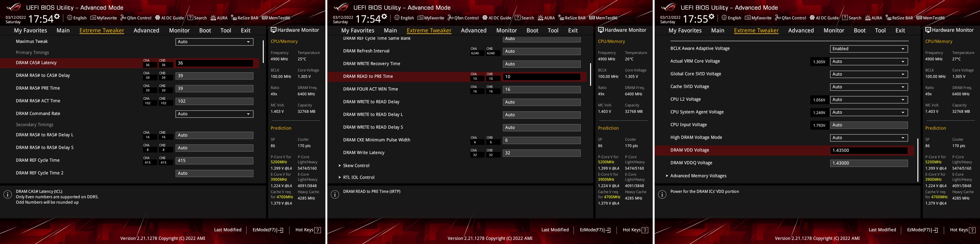Click info icon beside DRAM VDD power description
Viewport: 980px width, 244px height.
coord(662,194)
